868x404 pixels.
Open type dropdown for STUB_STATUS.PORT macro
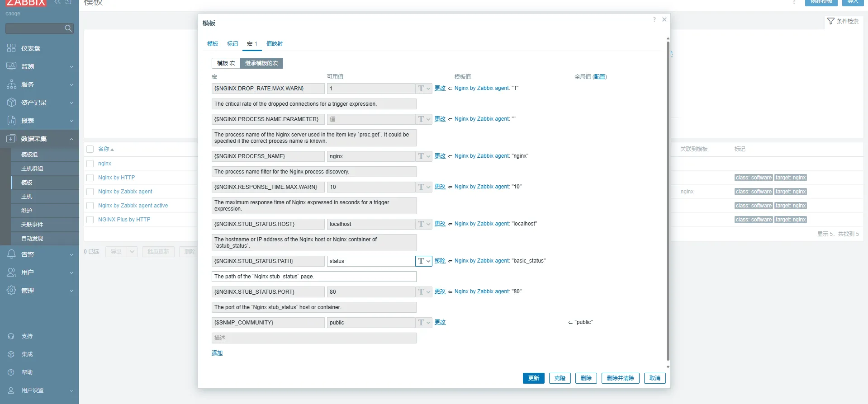(x=424, y=292)
